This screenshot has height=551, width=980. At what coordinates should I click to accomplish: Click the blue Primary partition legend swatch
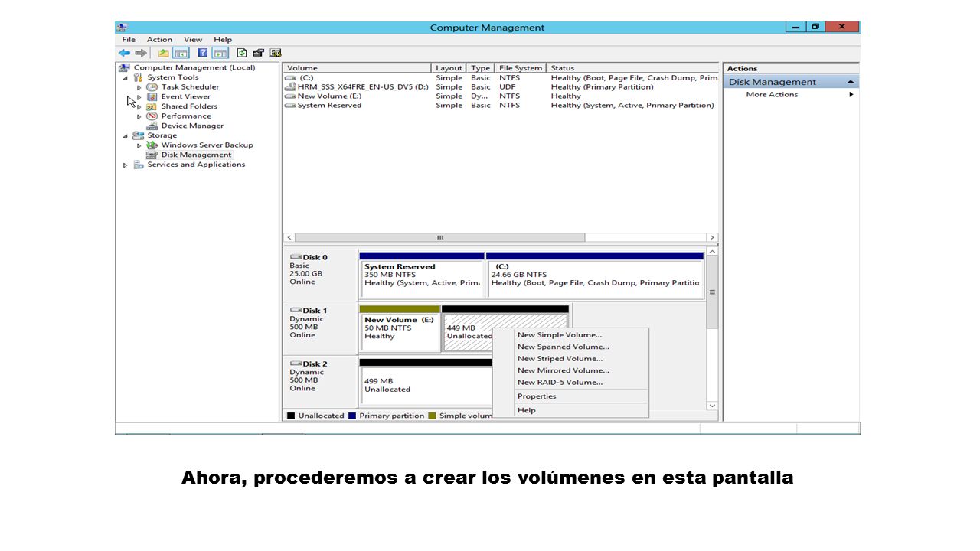point(351,416)
